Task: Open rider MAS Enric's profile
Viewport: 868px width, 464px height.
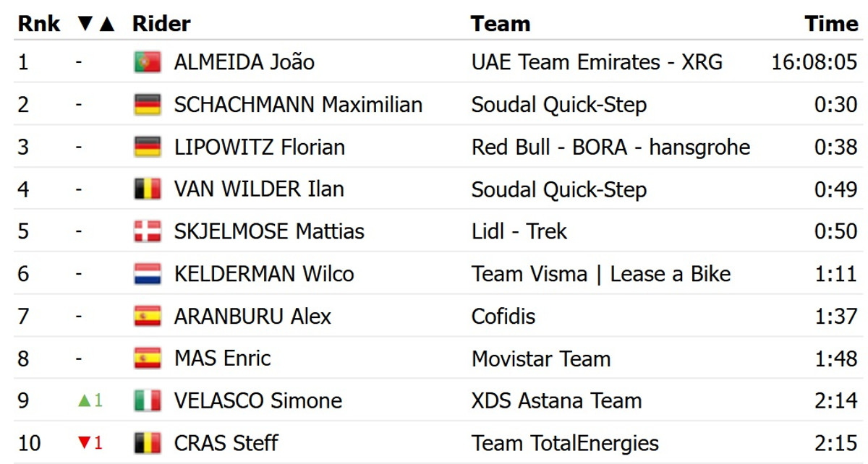Action: (x=223, y=359)
